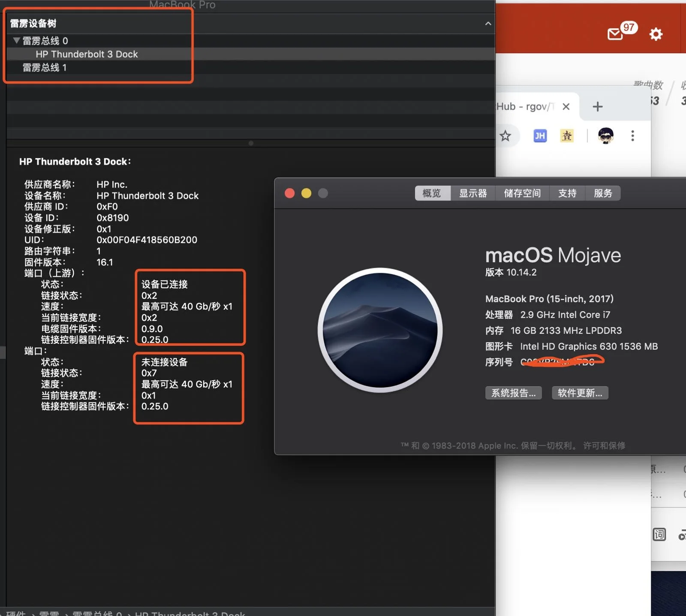Close the 'Hub - rgov' browser tab
This screenshot has height=616, width=686.
pos(566,107)
